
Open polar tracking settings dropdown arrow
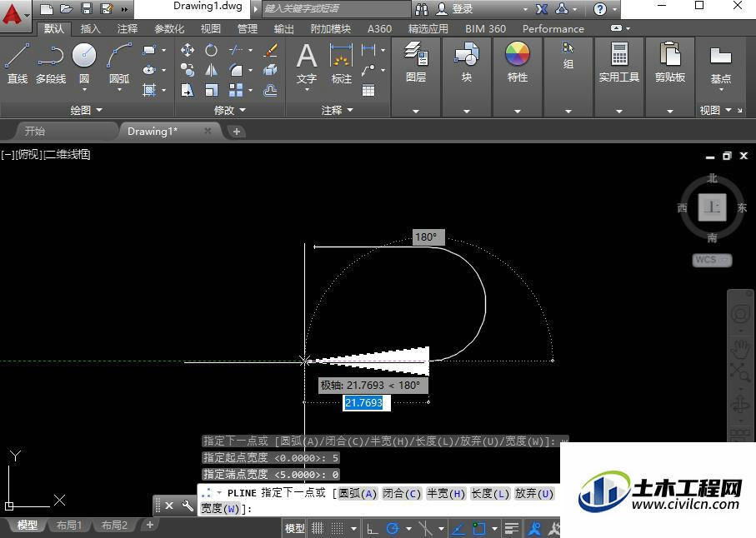tap(408, 528)
